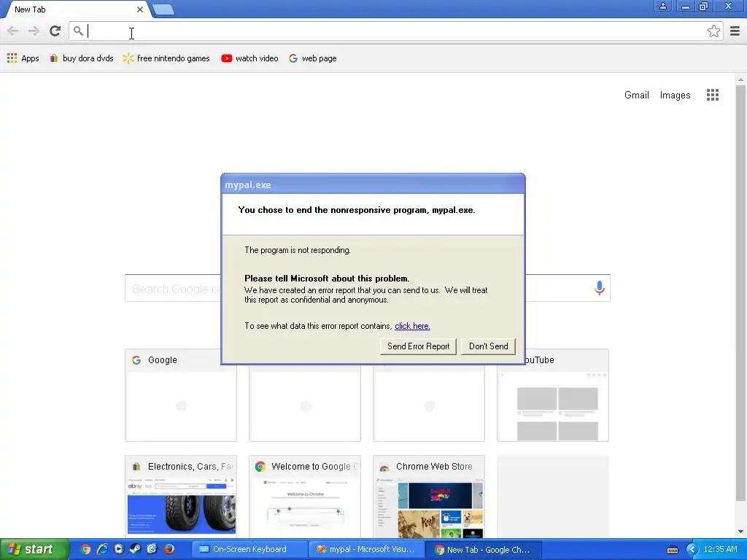Open the Windows start menu

click(x=34, y=549)
